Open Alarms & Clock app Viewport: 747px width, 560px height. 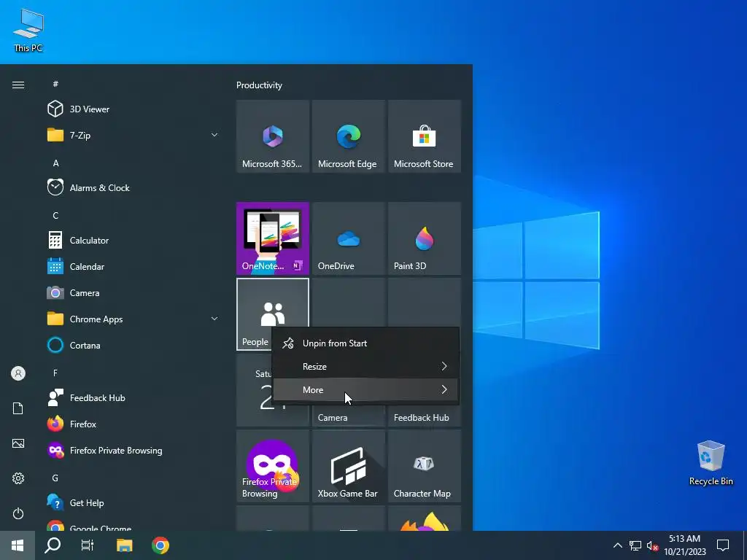coord(133,187)
